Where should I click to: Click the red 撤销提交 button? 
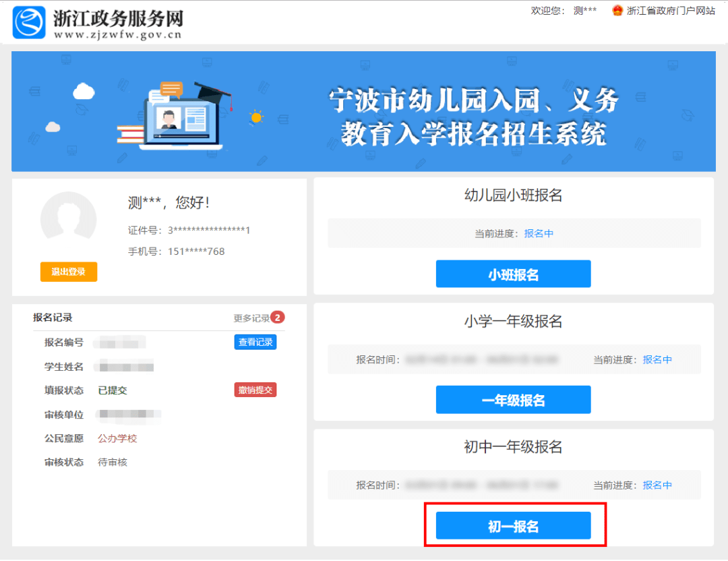coord(255,390)
